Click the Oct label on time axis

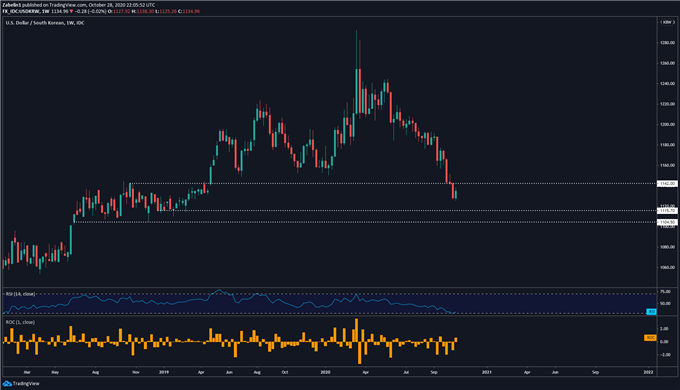tap(284, 372)
